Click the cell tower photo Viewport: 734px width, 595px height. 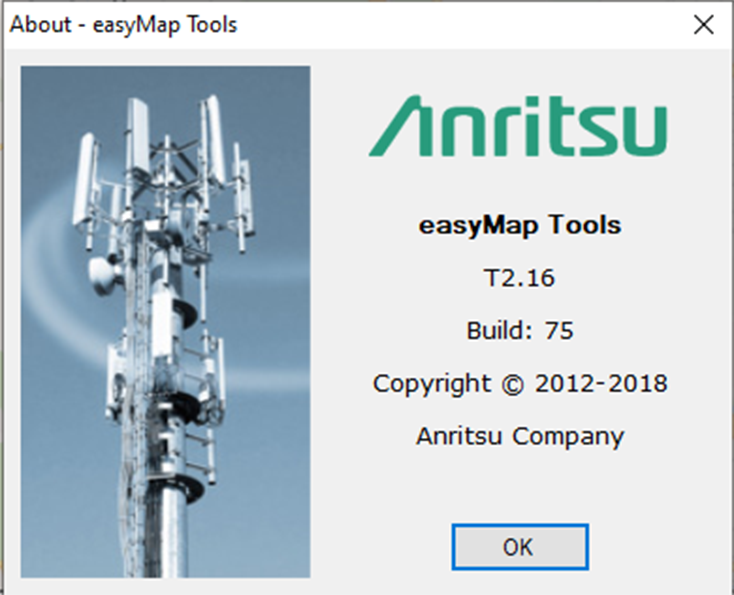click(x=165, y=322)
